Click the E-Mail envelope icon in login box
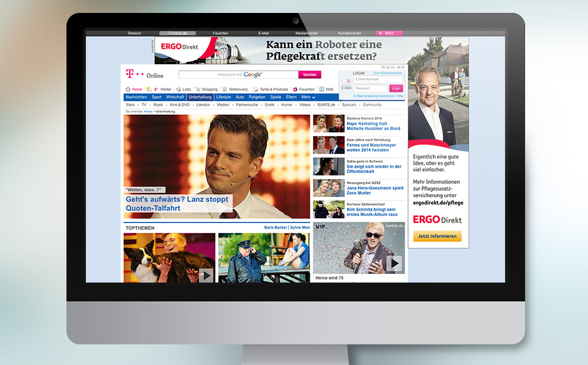 pyautogui.click(x=346, y=81)
